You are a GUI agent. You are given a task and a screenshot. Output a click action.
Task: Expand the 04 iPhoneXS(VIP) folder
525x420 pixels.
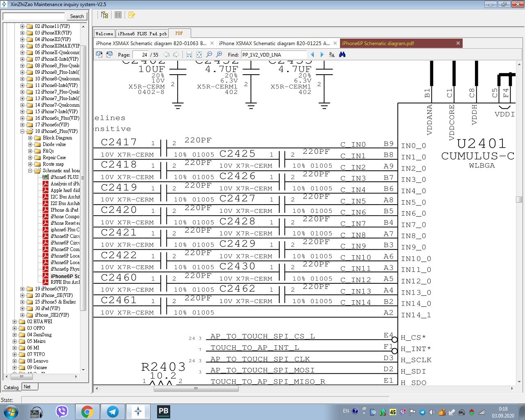(x=23, y=39)
